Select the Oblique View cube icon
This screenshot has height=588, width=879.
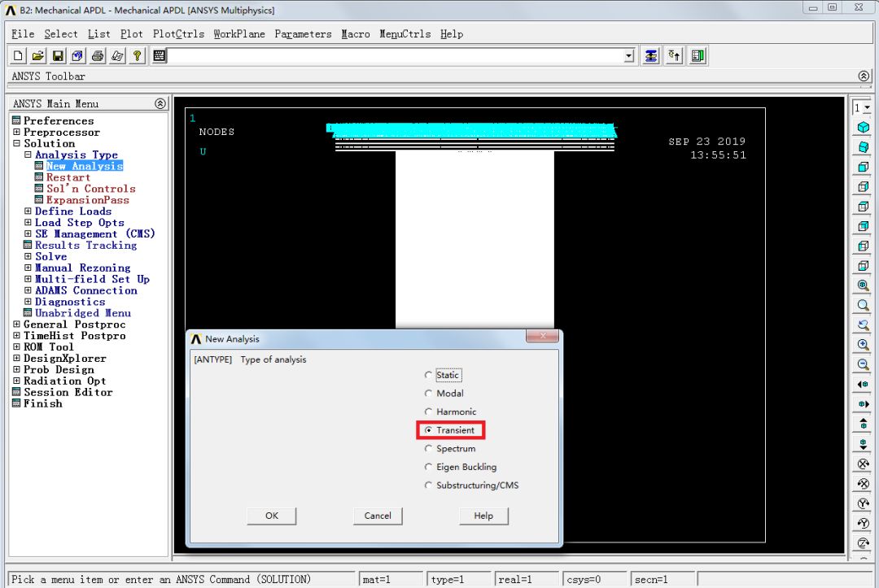[x=864, y=146]
